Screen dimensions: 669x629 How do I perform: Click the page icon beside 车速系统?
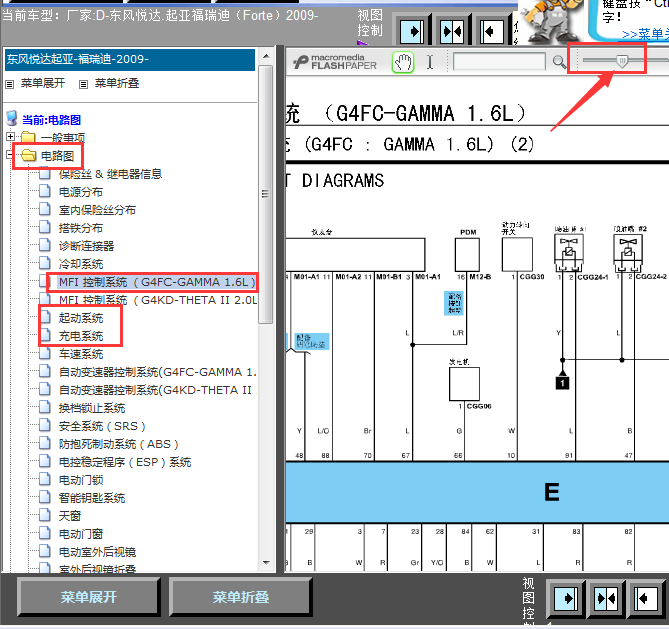pyautogui.click(x=44, y=353)
